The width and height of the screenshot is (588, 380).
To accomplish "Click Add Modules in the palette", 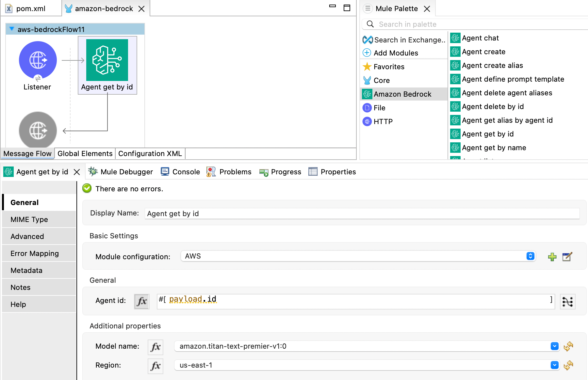I will tap(391, 53).
